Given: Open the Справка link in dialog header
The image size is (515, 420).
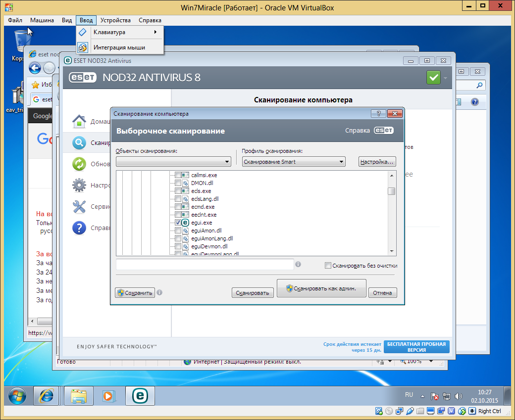Looking at the screenshot, I should click(358, 130).
